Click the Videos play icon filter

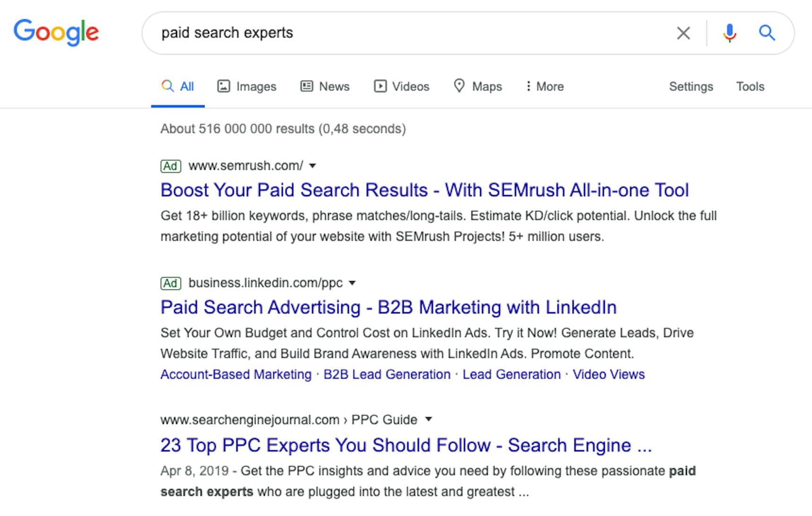(x=381, y=86)
